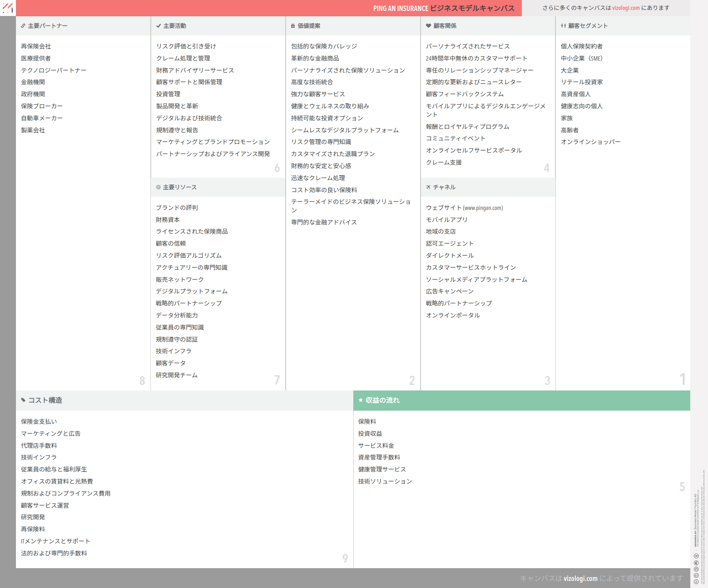Open the vizologi.com link in footer
This screenshot has width=708, height=588.
point(580,578)
